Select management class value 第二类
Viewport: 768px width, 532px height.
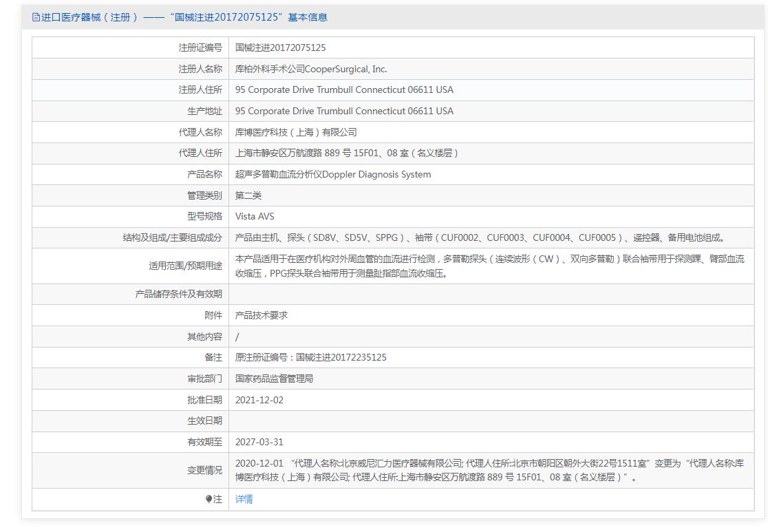[248, 195]
